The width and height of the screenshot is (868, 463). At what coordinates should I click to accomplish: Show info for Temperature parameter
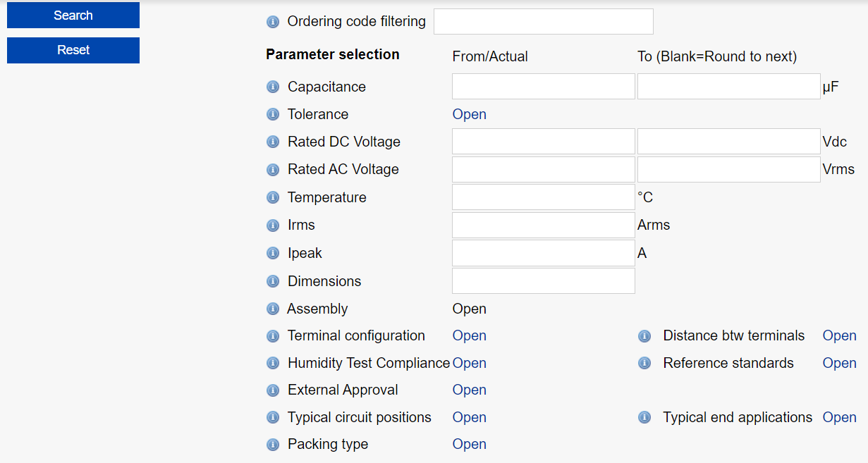coord(273,197)
